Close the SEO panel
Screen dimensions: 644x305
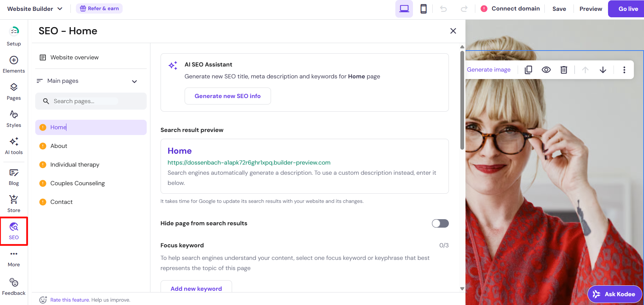coord(453,31)
